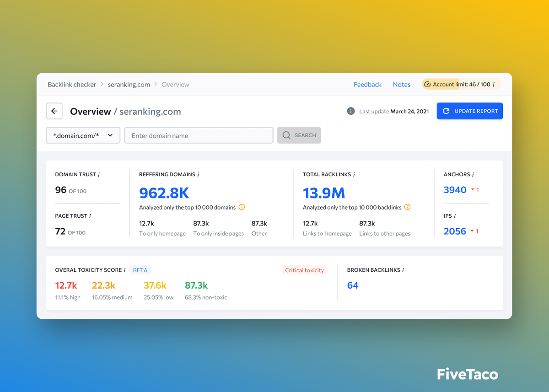
Task: Click the orange info icon after top 10 000 domains
Action: pyautogui.click(x=242, y=207)
